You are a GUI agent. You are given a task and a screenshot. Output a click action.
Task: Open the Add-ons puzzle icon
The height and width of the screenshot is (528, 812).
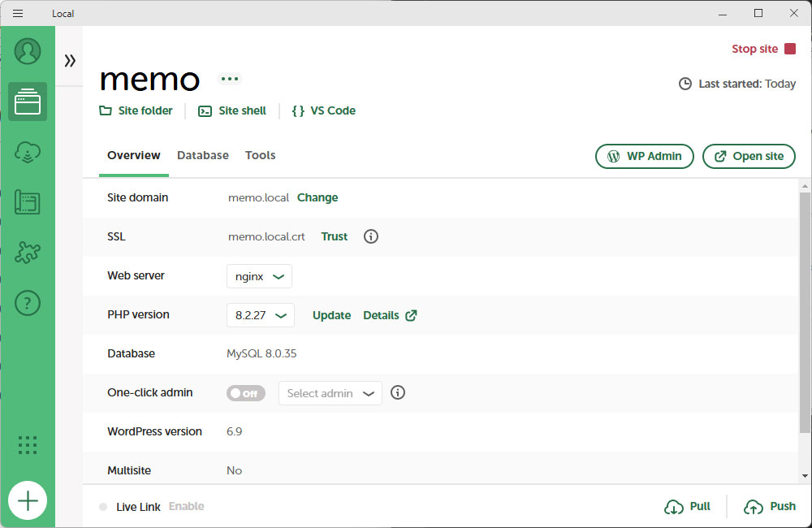click(28, 253)
